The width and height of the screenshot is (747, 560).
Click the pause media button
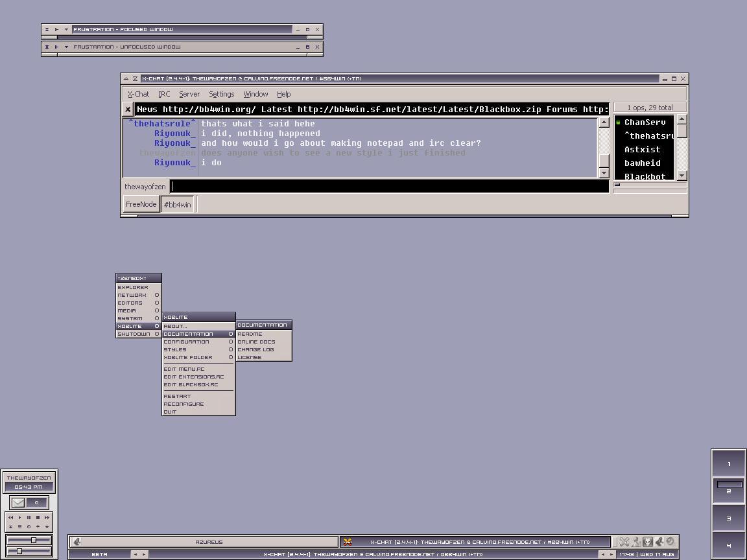[29, 518]
